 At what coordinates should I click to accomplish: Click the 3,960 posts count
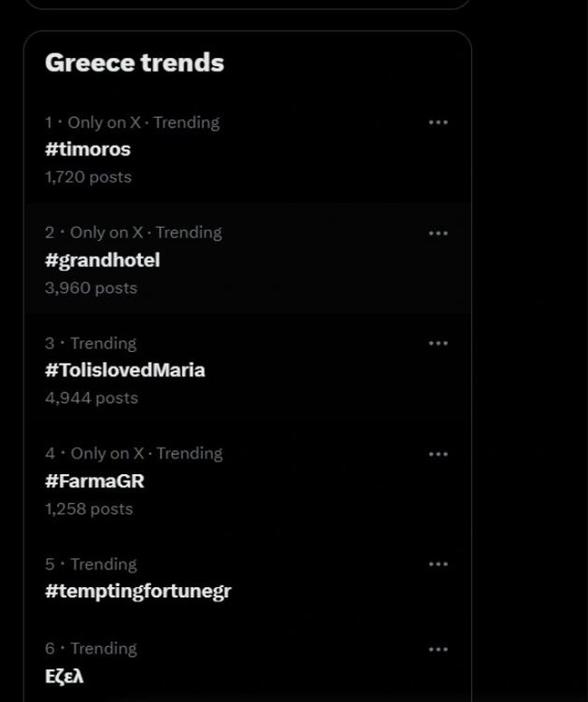90,288
